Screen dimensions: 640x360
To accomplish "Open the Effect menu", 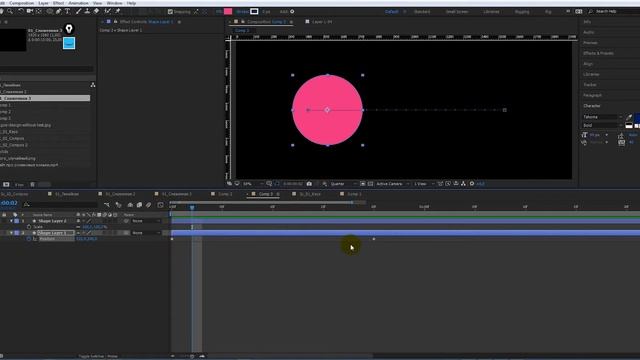I will (x=58, y=3).
